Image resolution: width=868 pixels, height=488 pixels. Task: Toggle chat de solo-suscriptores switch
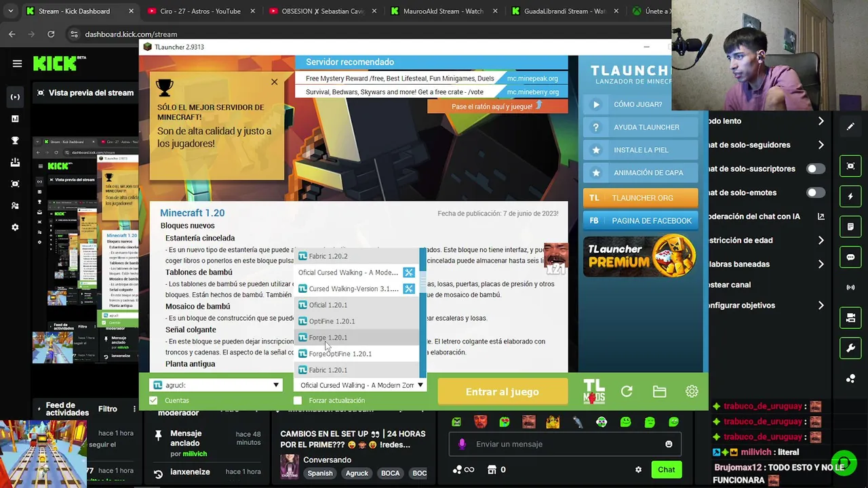point(815,169)
